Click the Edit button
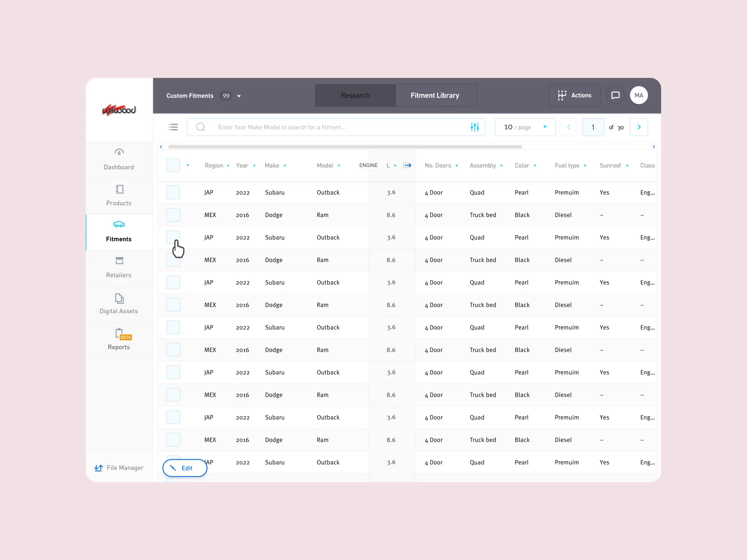The width and height of the screenshot is (747, 560). 185,468
